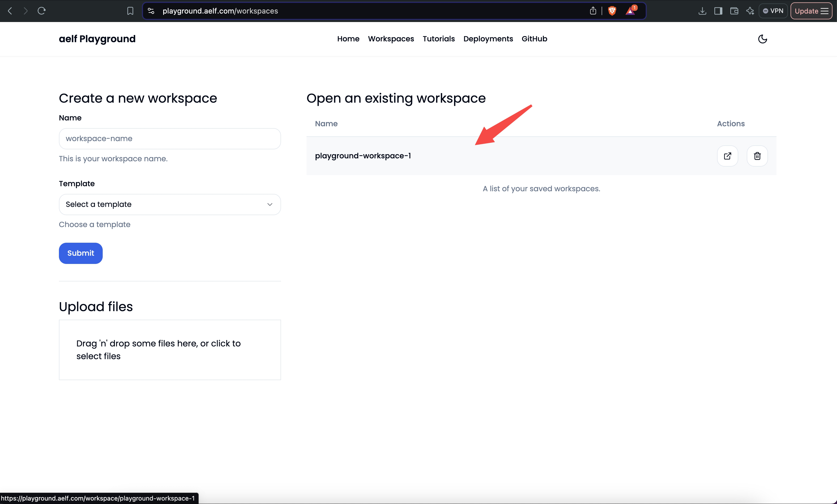Viewport: 837px width, 504px height.
Task: Expand the Select a template dropdown
Action: pos(170,205)
